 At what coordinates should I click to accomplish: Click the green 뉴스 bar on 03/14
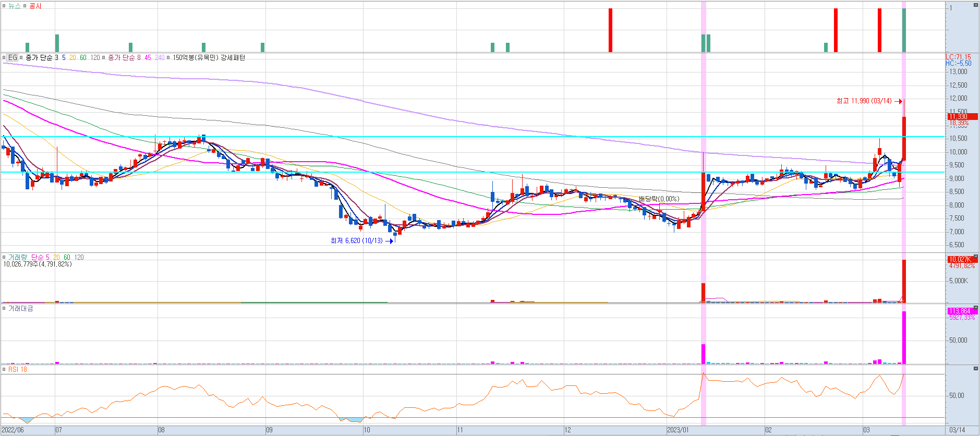pyautogui.click(x=904, y=30)
